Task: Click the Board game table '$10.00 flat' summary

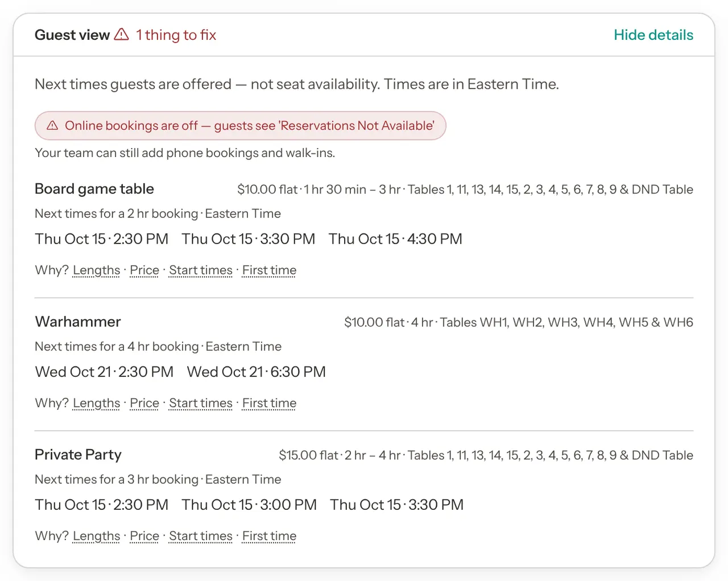Action: (465, 189)
